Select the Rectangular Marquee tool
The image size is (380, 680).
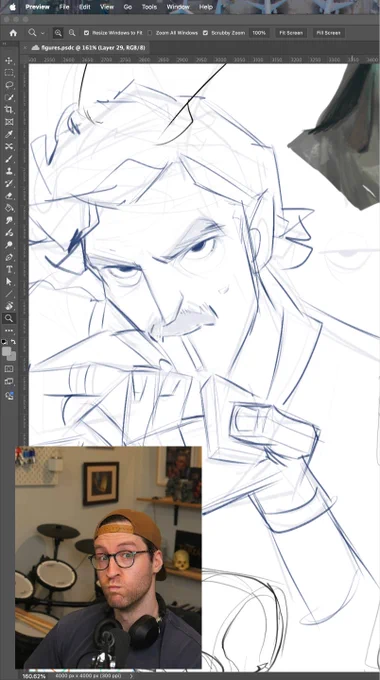[x=9, y=73]
